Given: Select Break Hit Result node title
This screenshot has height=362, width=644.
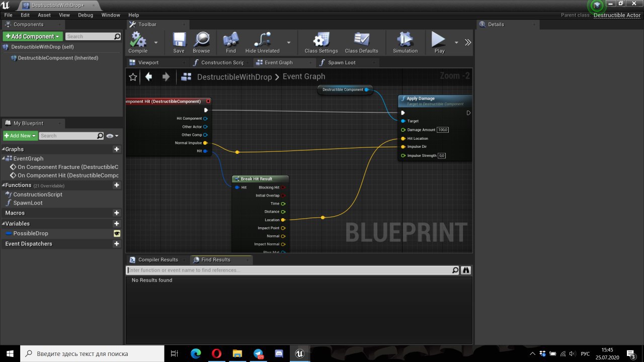Looking at the screenshot, I should (x=256, y=178).
